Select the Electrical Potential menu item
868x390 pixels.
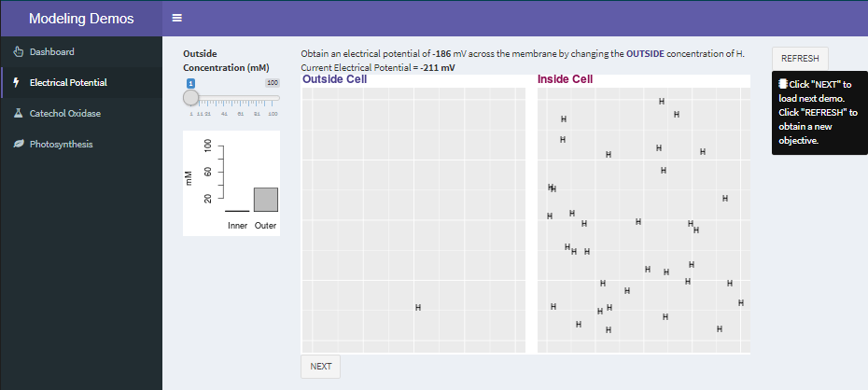(x=67, y=82)
